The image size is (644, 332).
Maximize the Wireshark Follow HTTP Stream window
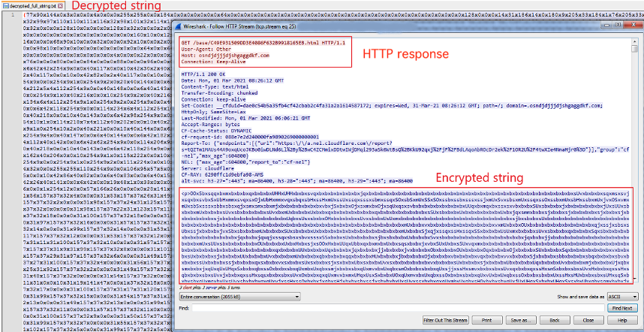point(618,25)
